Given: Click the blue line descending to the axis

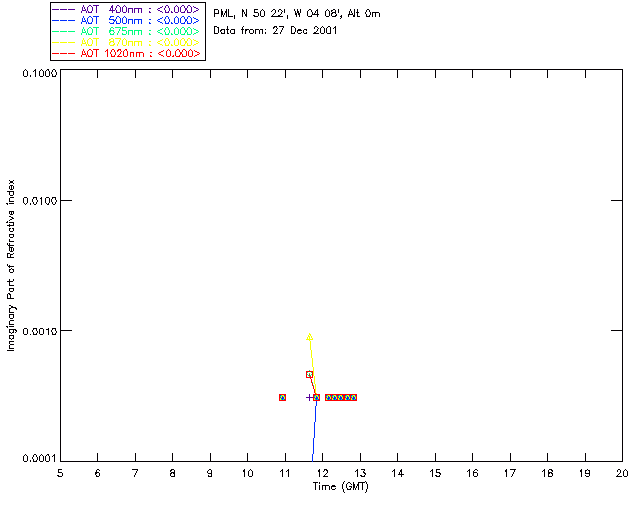Looking at the screenshot, I should (x=314, y=431).
